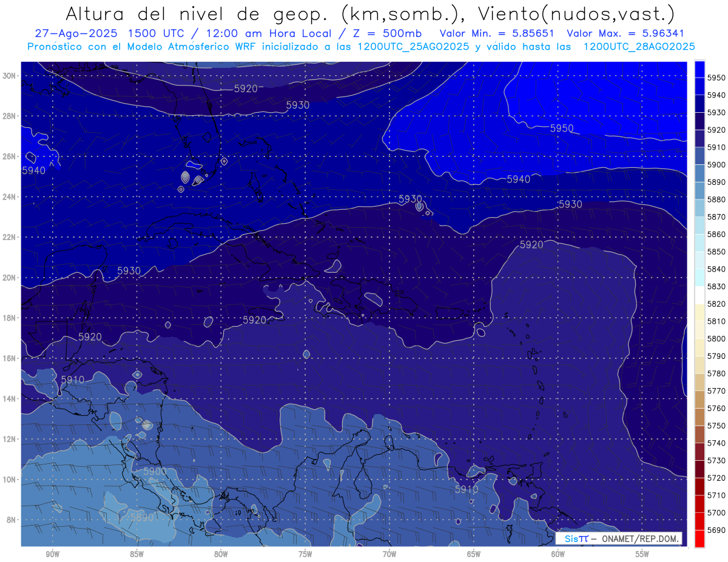Click the 5710 value on the color bar

pos(716,495)
